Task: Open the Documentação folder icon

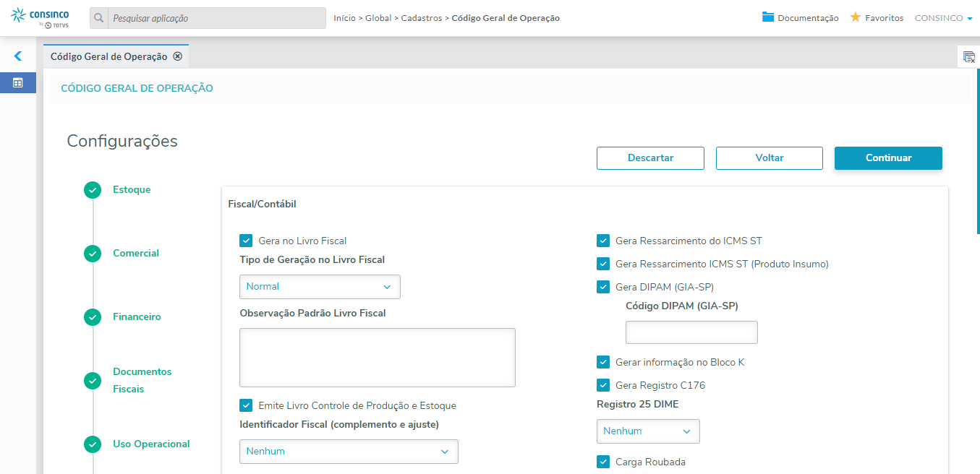Action: point(768,17)
